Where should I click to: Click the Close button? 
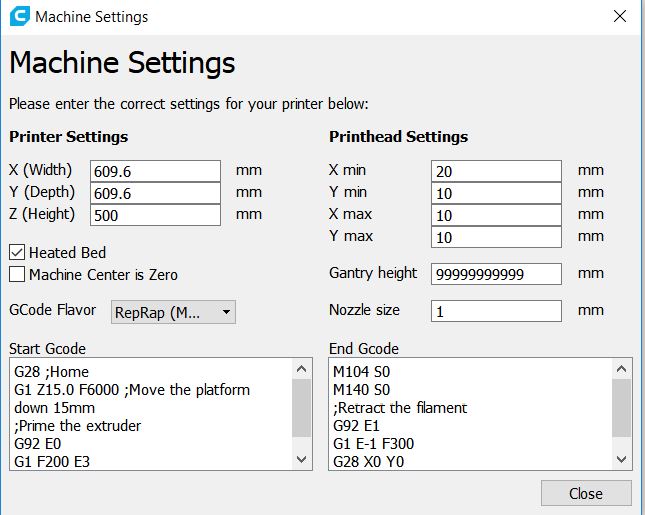[585, 493]
